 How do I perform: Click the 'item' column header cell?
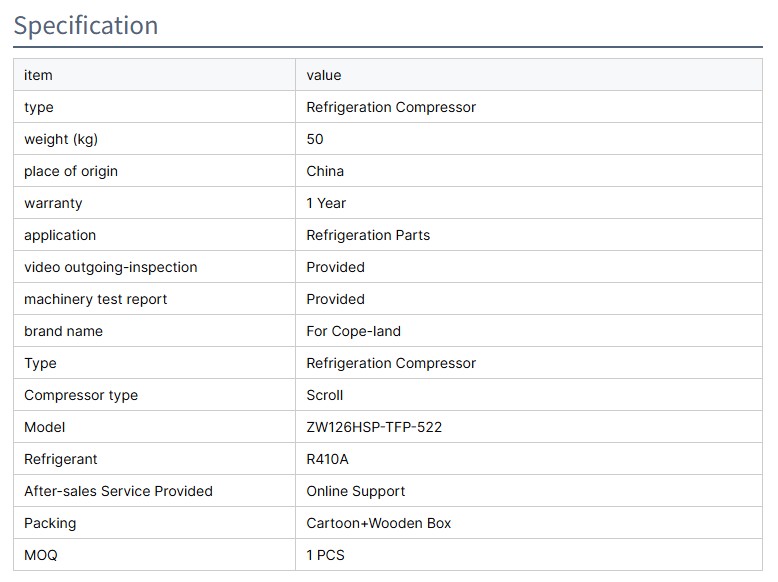[x=38, y=75]
